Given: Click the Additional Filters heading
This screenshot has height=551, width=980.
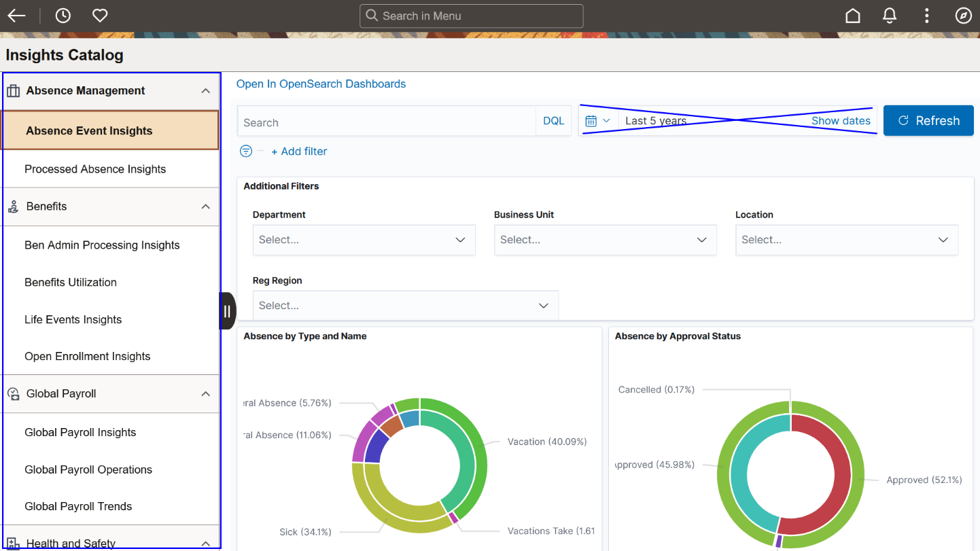Looking at the screenshot, I should [281, 186].
